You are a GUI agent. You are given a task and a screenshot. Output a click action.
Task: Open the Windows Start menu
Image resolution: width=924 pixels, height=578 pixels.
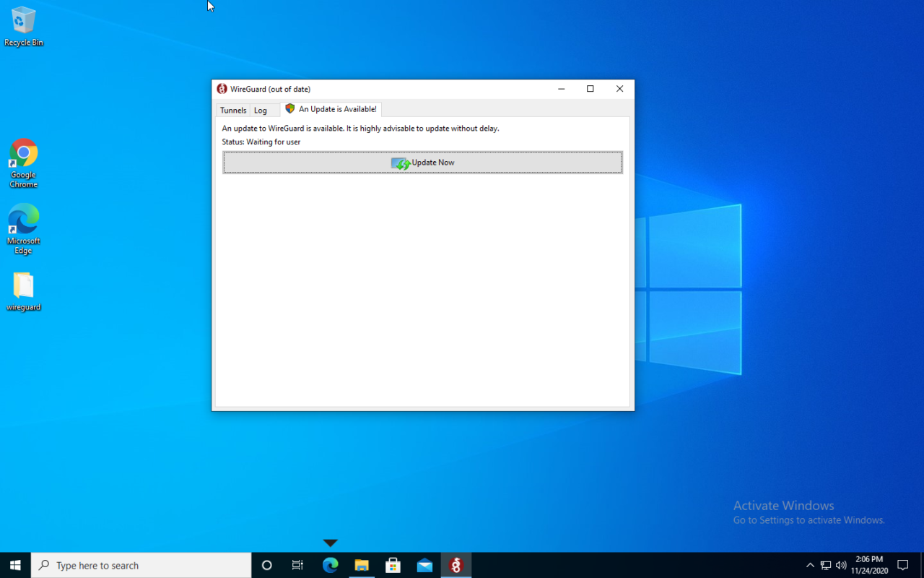tap(15, 565)
